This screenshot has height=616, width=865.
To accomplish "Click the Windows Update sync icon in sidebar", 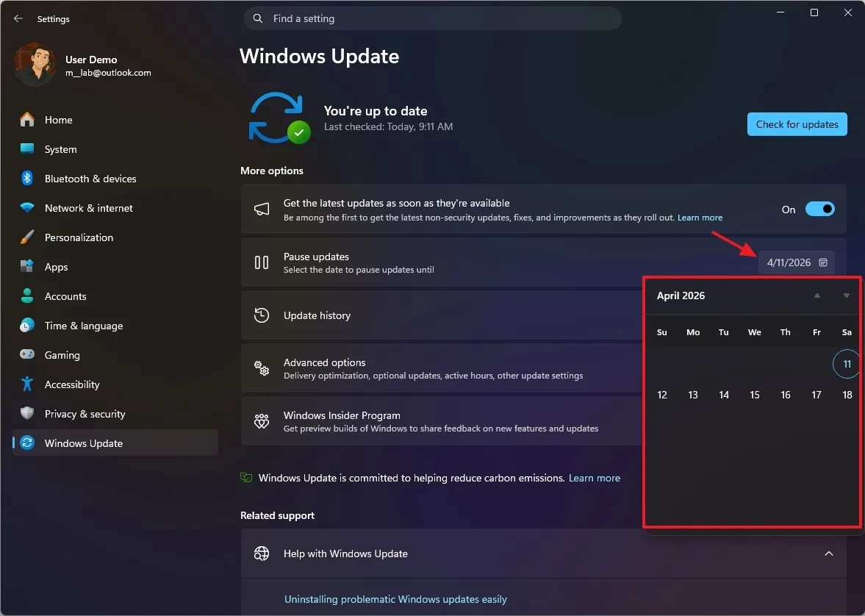I will (27, 443).
